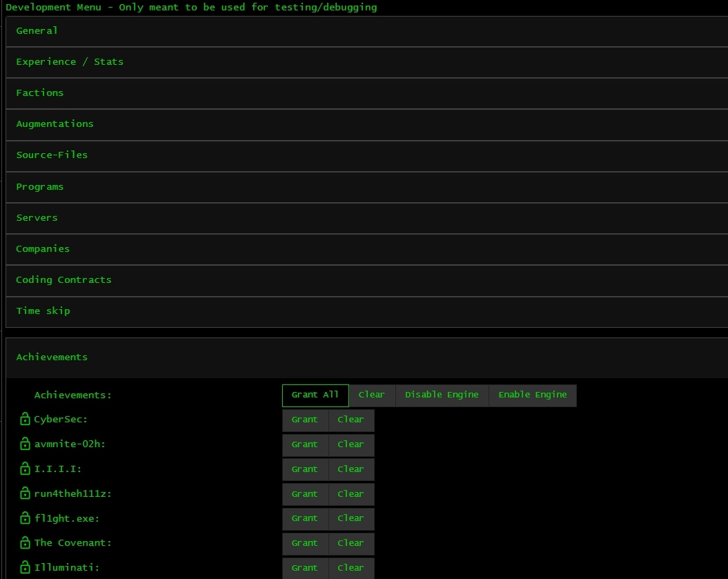Grant the run4theh111z achievement
Viewport: 728px width, 579px height.
click(x=305, y=494)
